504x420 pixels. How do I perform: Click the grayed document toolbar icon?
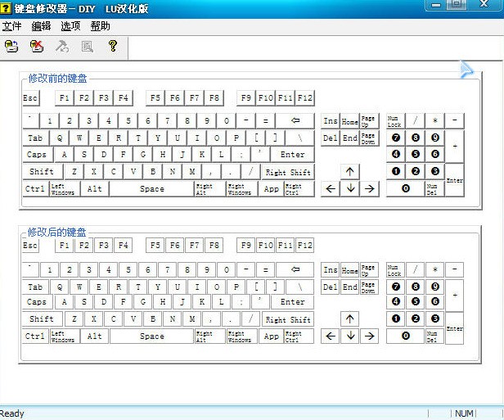(87, 47)
